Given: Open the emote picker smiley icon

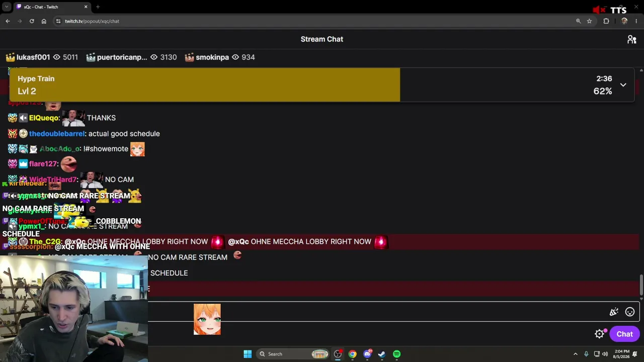Looking at the screenshot, I should click(x=630, y=312).
